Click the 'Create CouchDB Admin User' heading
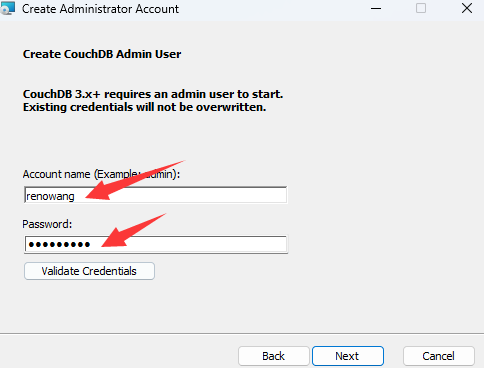 click(x=102, y=54)
